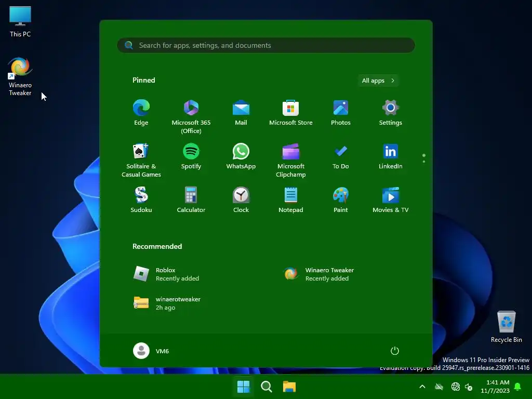Select the This PC desktop icon
Viewport: 532px width, 399px height.
(x=20, y=22)
